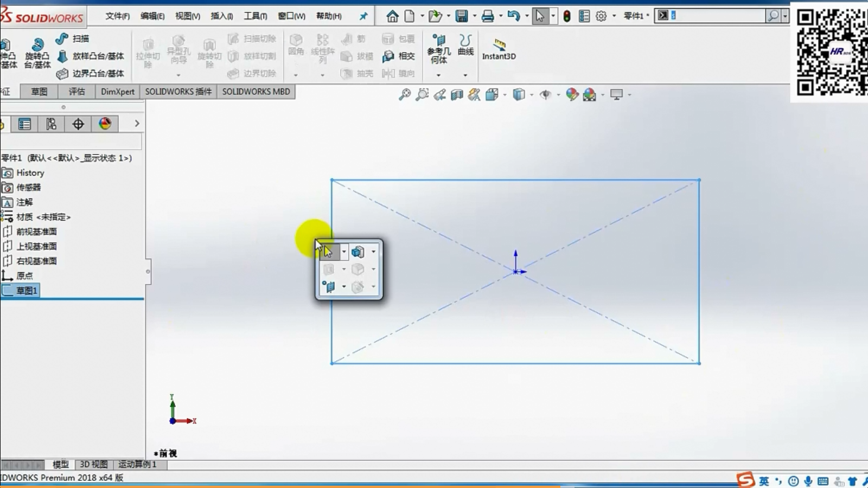Open the Insert (插入) menu

pyautogui.click(x=221, y=16)
